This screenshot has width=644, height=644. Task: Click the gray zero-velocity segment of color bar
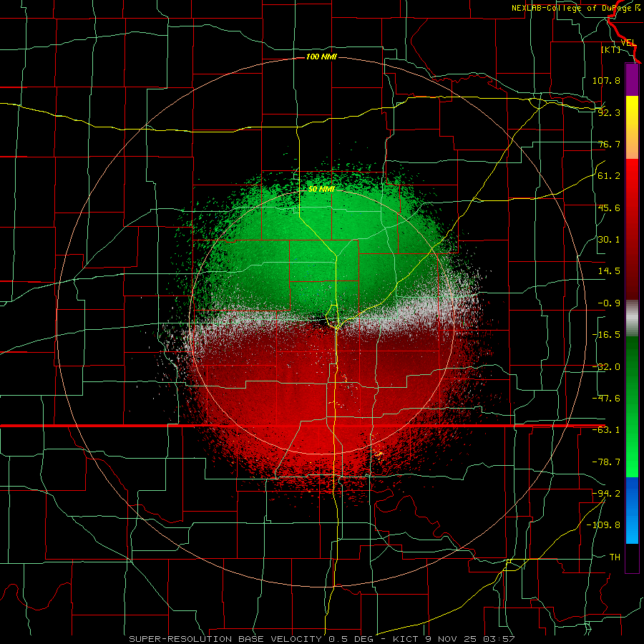click(x=632, y=318)
